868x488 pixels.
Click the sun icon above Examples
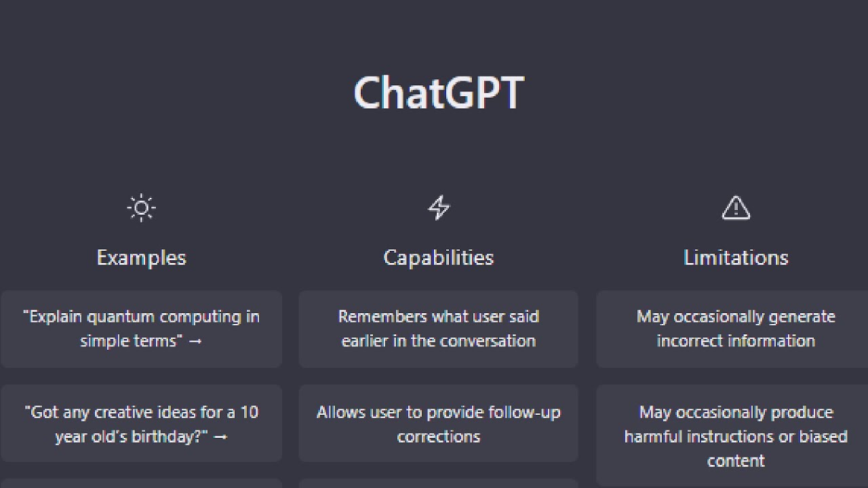(x=141, y=208)
